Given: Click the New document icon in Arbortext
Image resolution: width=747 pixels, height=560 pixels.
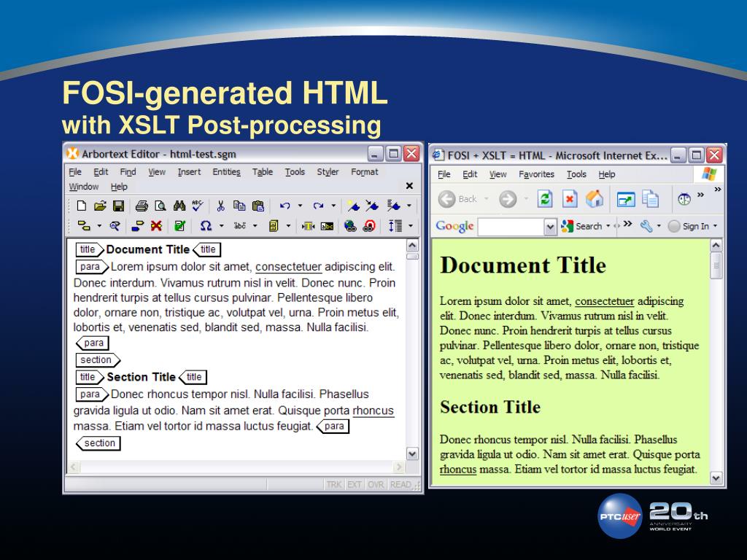Looking at the screenshot, I should [82, 206].
